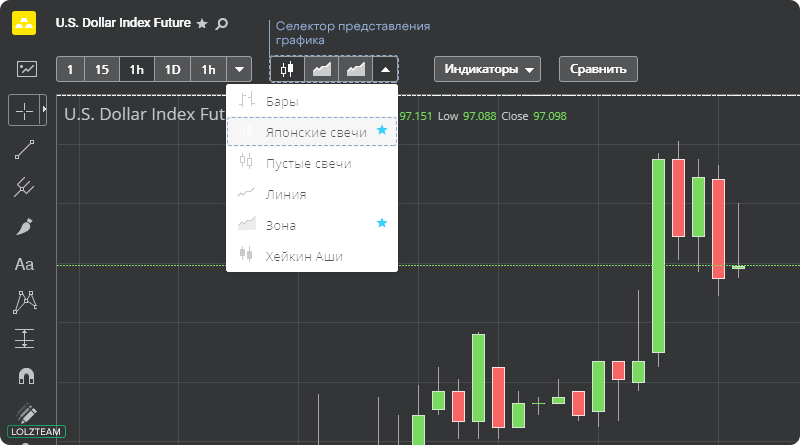Select the first 1h interval button
Viewport: 800px width, 445px height.
tap(137, 69)
